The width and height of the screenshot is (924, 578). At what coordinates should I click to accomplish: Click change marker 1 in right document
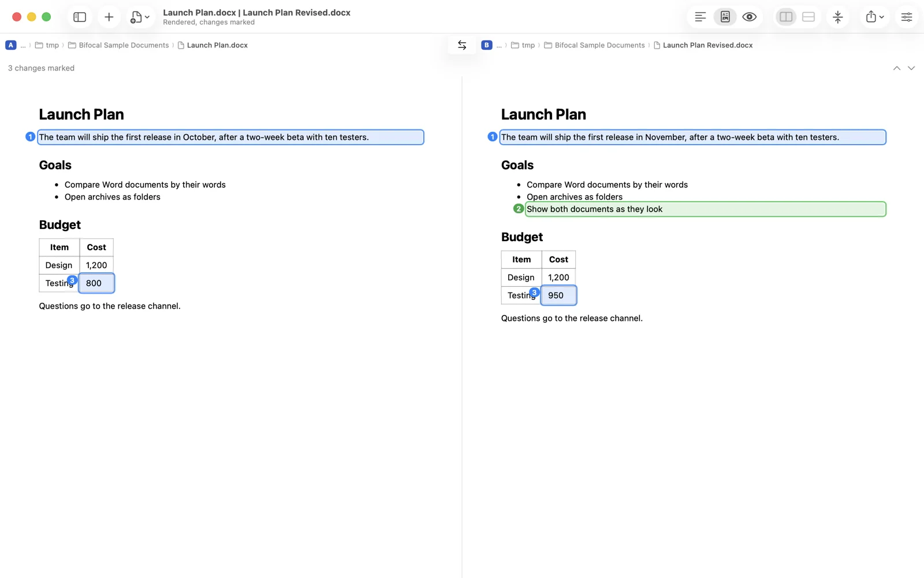pos(492,137)
